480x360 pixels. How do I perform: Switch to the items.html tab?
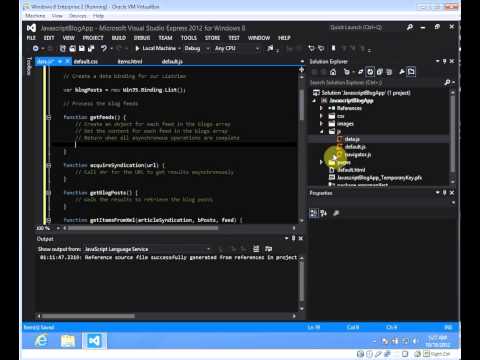point(130,62)
